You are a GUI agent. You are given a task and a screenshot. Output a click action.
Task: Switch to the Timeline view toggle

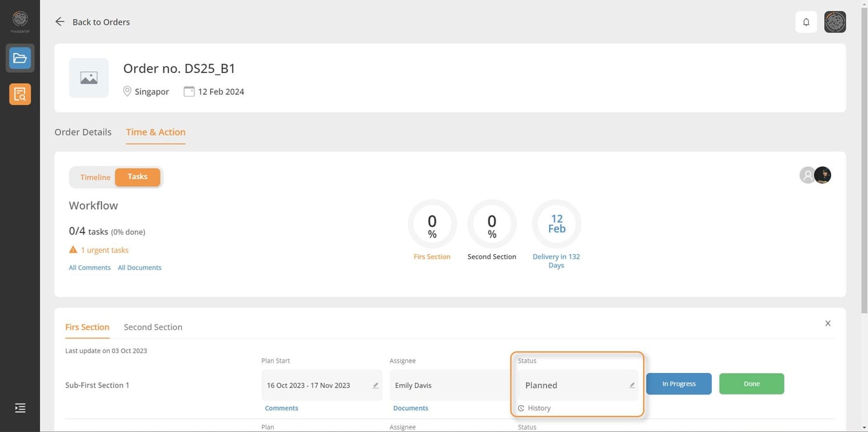click(95, 177)
